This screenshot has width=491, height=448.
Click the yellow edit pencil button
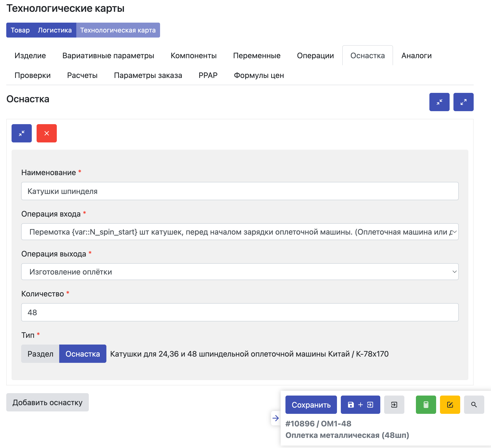point(450,405)
